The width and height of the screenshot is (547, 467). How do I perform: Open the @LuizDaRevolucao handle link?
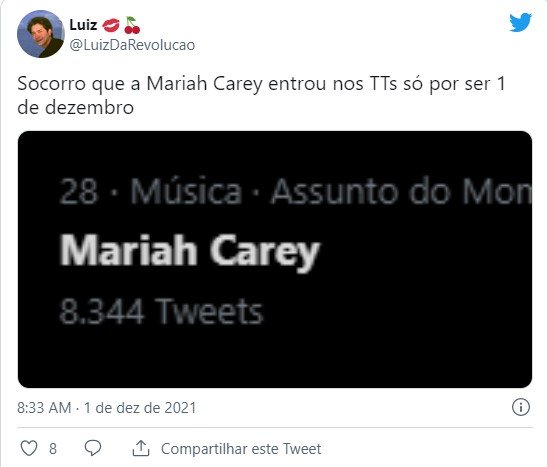click(x=132, y=45)
